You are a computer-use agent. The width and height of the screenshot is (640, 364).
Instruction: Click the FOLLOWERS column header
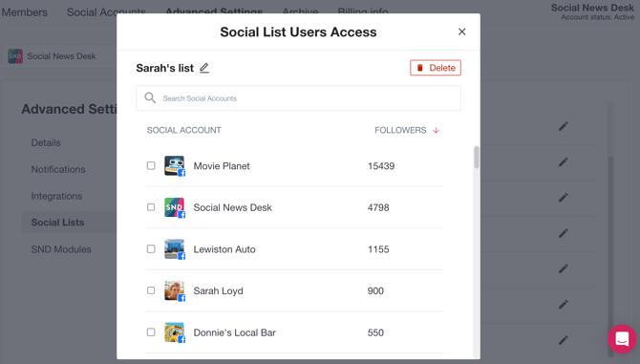(x=400, y=130)
